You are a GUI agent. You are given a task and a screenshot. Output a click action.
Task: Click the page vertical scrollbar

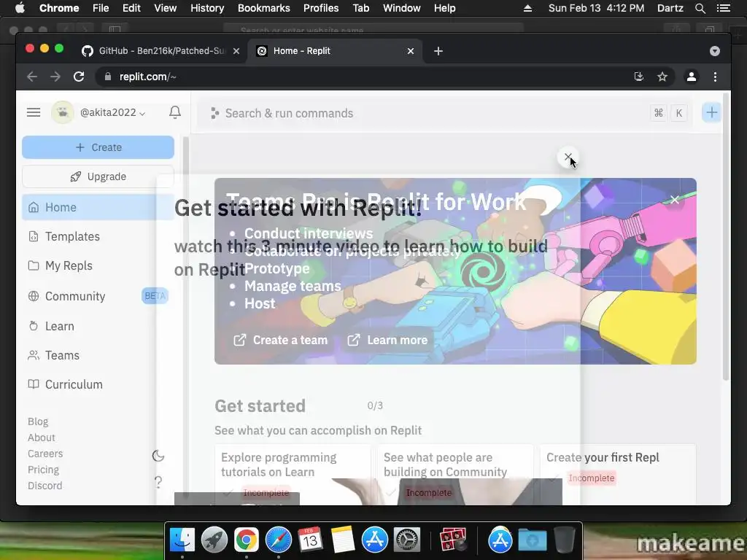point(726,237)
